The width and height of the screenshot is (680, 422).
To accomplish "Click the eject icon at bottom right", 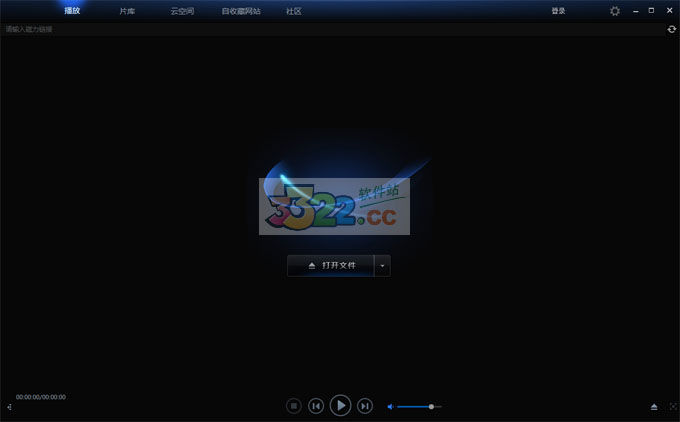I will coord(654,407).
